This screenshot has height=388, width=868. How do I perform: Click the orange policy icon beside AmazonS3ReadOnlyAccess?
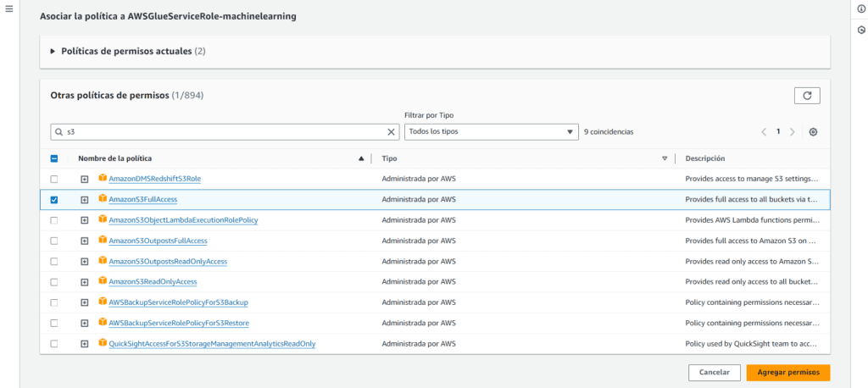[x=103, y=281]
